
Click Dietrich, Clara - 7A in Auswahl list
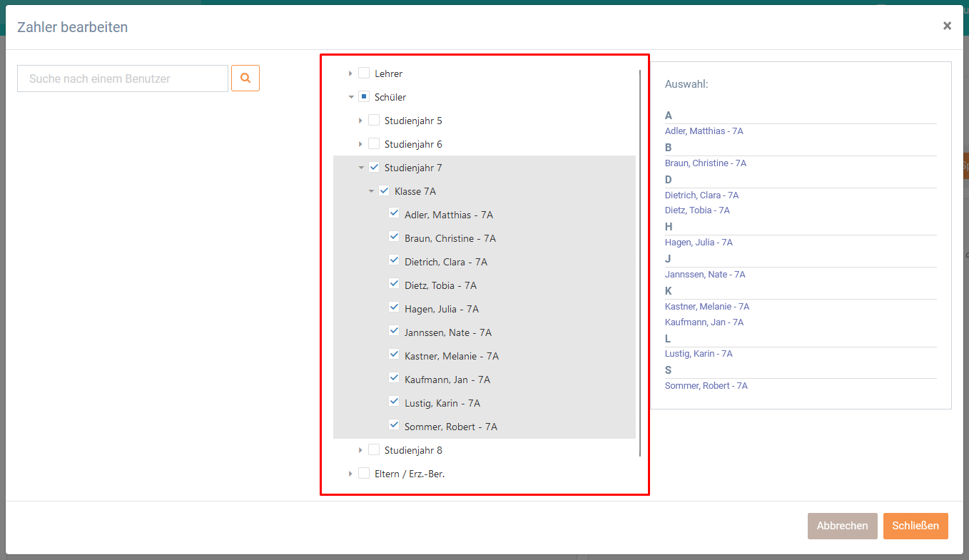702,195
